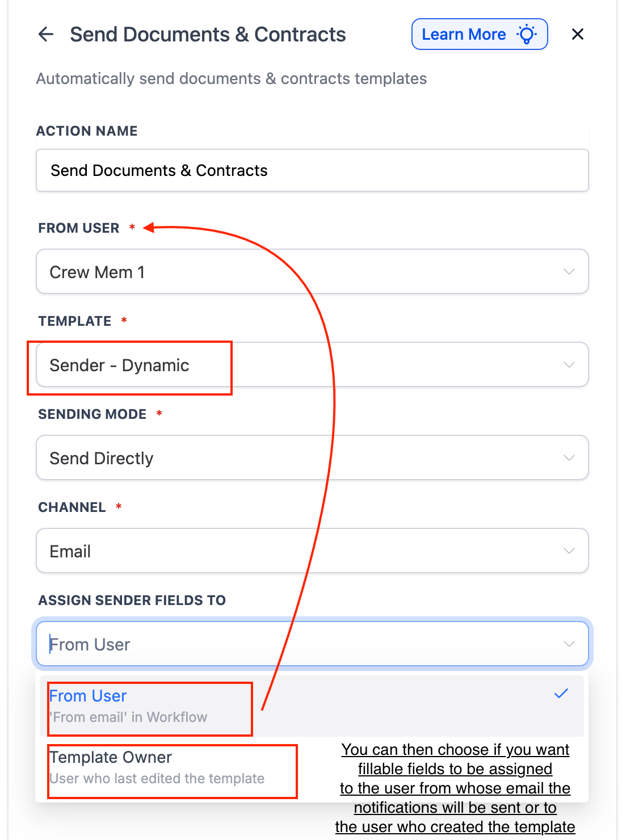Close the Send Documents & Contracts panel
622x840 pixels.
tap(577, 34)
